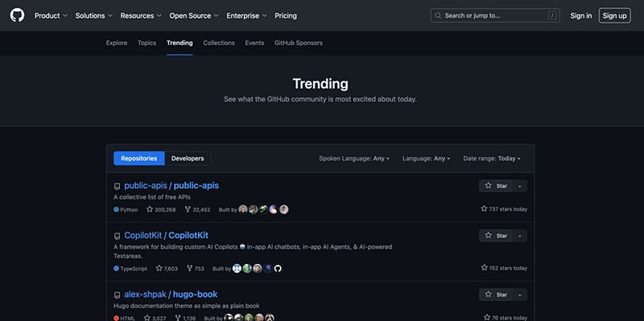Star the hugo-book repository

[496, 294]
